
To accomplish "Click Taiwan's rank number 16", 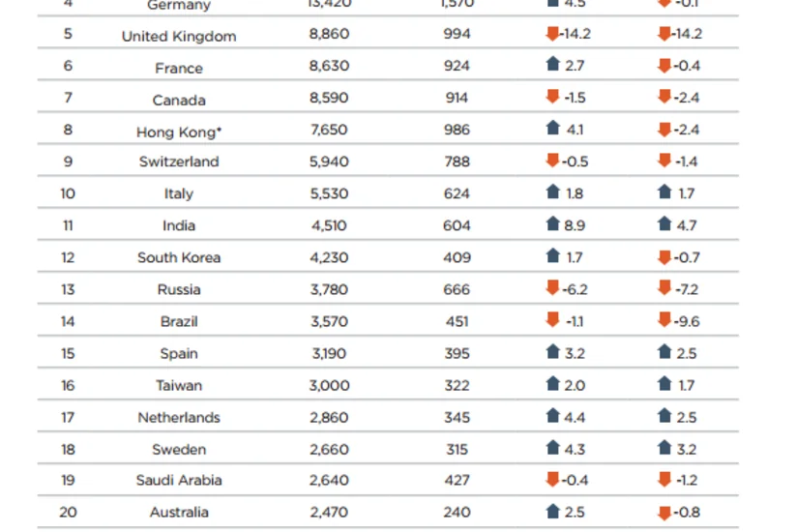I will 68,386.
